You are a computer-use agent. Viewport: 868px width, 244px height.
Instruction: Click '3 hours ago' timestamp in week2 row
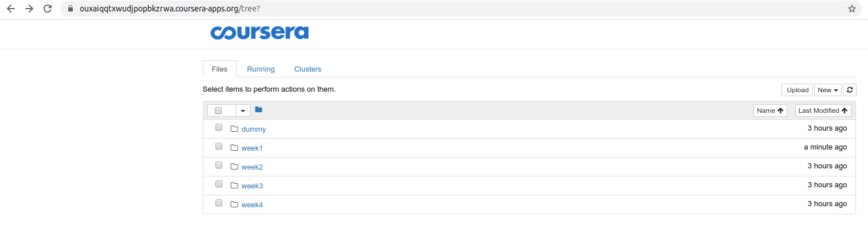[827, 166]
